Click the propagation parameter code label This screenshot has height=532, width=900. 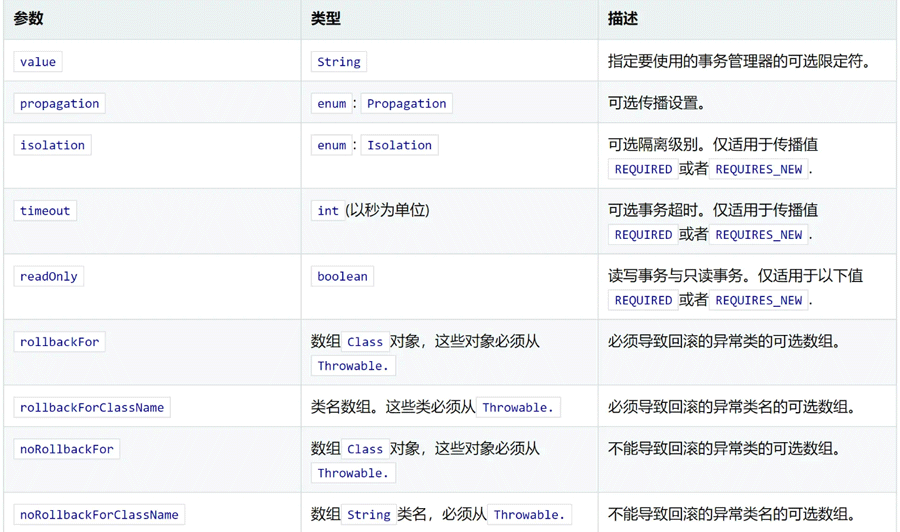(60, 104)
